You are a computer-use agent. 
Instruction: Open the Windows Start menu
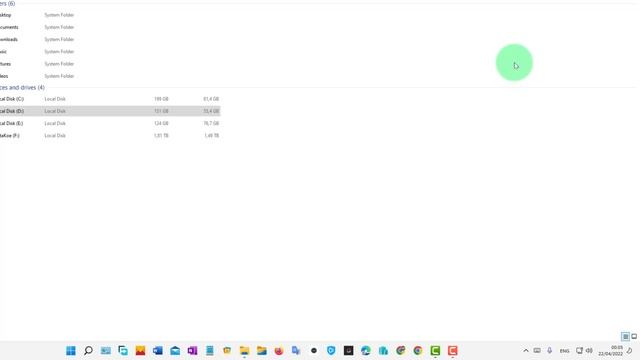tap(71, 351)
